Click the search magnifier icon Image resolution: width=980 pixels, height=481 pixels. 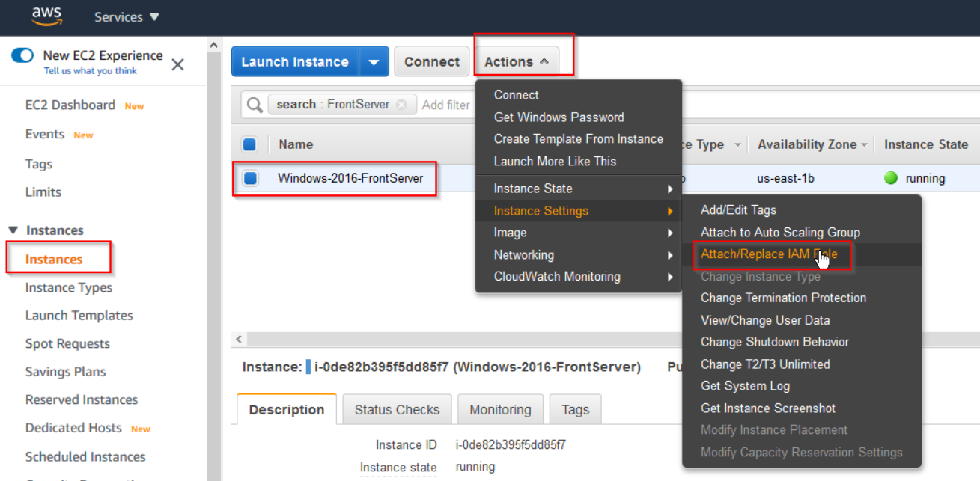[x=255, y=105]
